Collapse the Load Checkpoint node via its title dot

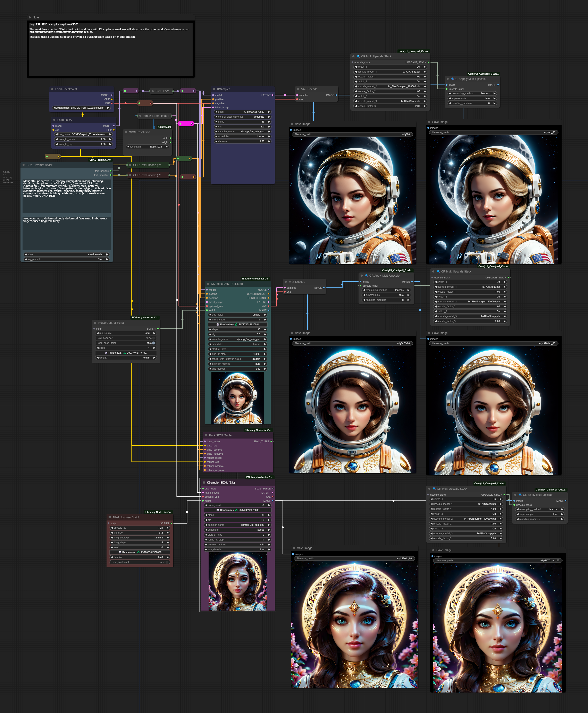tap(52, 89)
